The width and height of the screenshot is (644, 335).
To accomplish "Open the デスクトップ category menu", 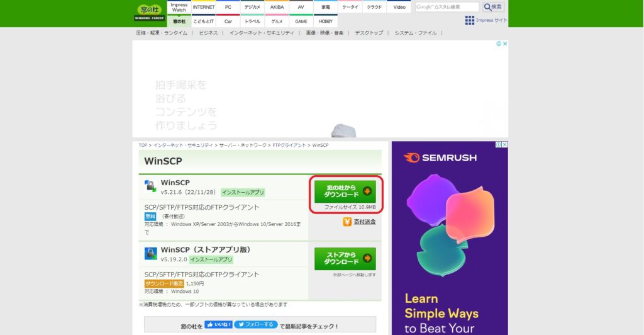I will [369, 33].
